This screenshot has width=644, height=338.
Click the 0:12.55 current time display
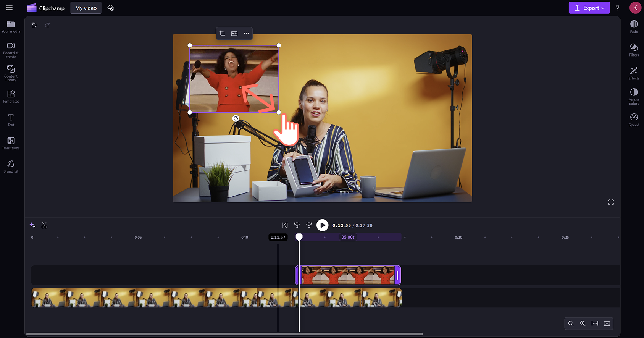[342, 226]
